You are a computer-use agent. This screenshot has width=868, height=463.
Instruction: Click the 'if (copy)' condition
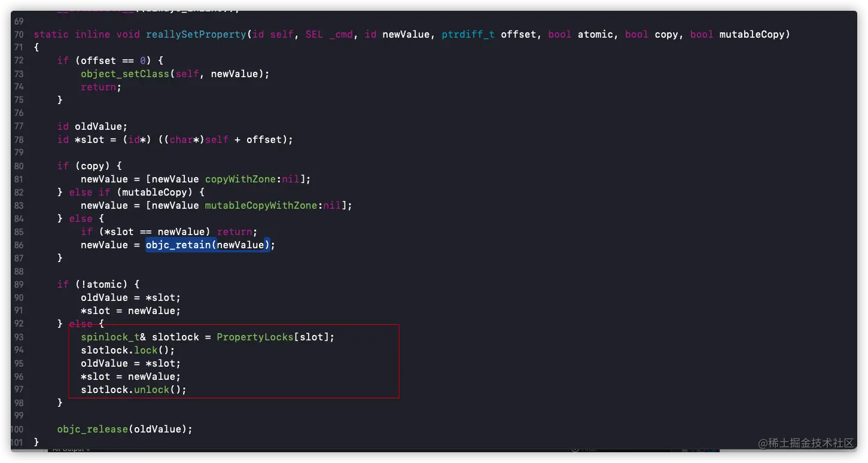84,166
